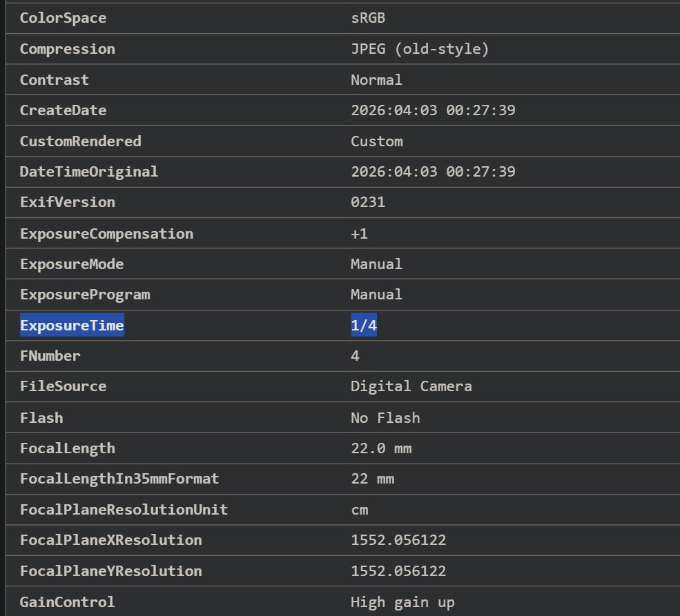Click the sRGB value
Viewport: 680px width, 616px height.
(368, 18)
